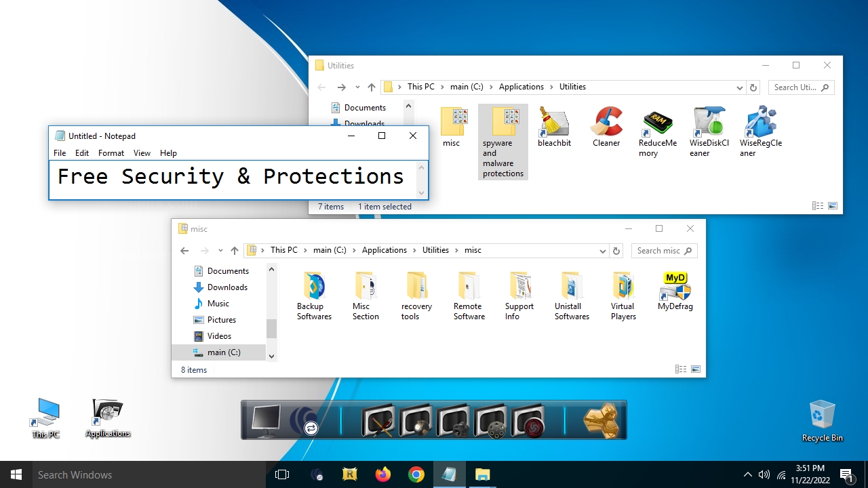868x488 pixels.
Task: Go up one level in the misc window
Action: tap(234, 250)
